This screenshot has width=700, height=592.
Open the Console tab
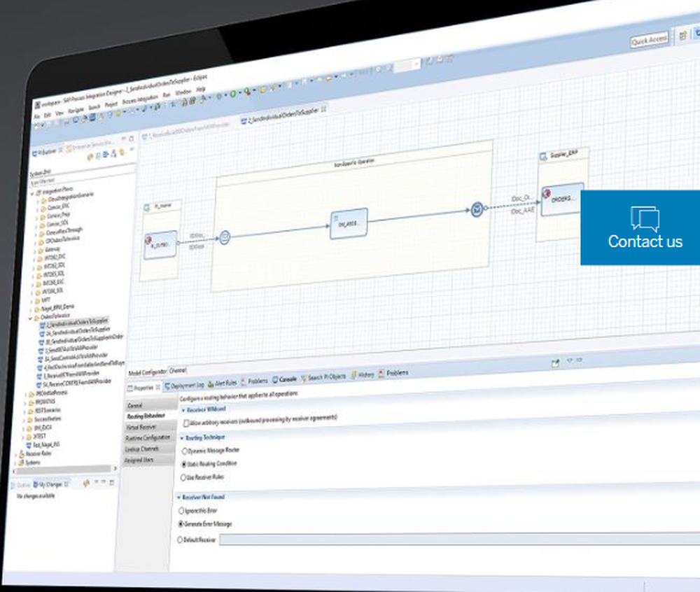284,379
